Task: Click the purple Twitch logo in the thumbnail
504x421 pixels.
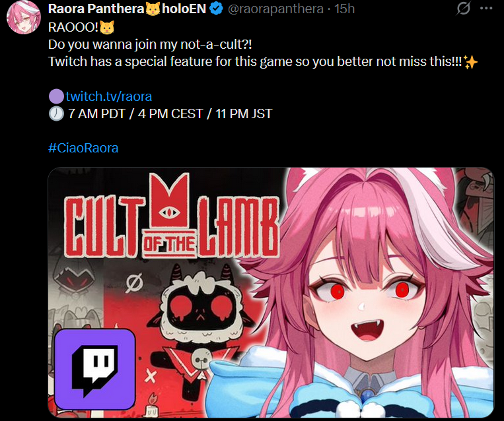Action: pyautogui.click(x=95, y=369)
